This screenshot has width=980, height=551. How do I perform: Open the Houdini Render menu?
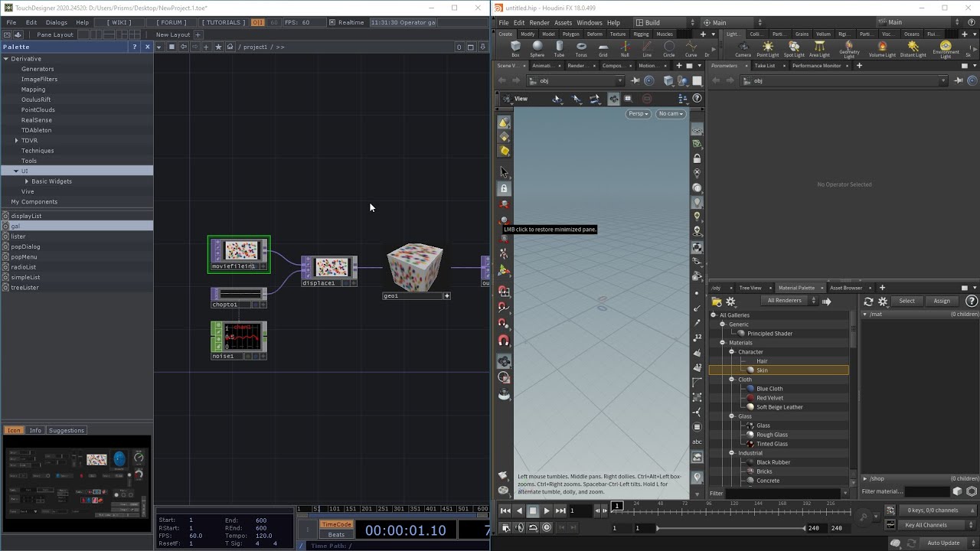539,23
